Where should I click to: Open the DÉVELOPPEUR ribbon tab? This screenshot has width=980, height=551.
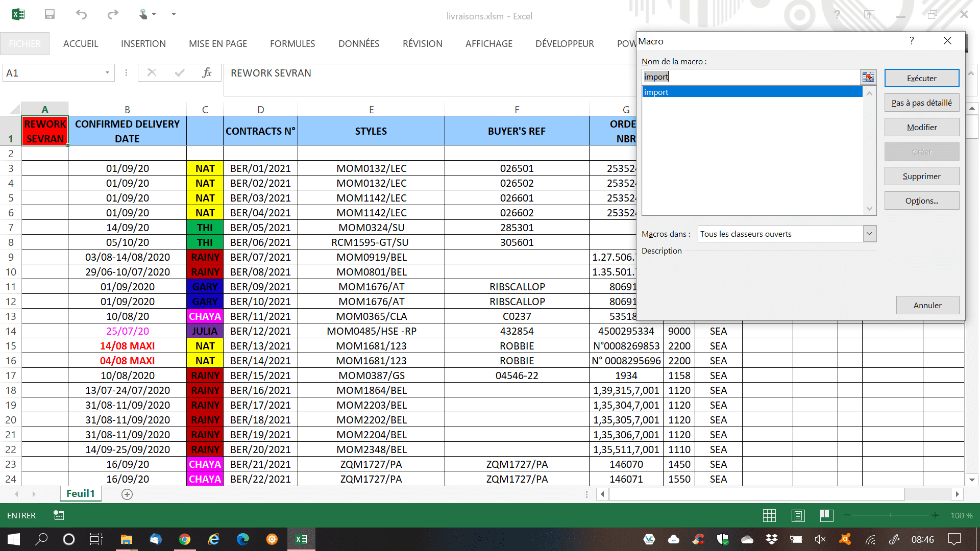565,44
